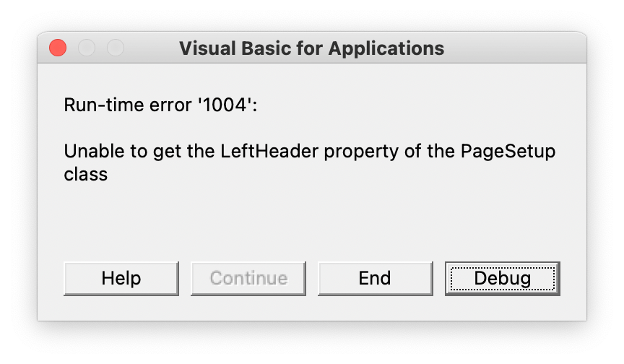
Task: Open Help for this run-time error
Action: [121, 279]
